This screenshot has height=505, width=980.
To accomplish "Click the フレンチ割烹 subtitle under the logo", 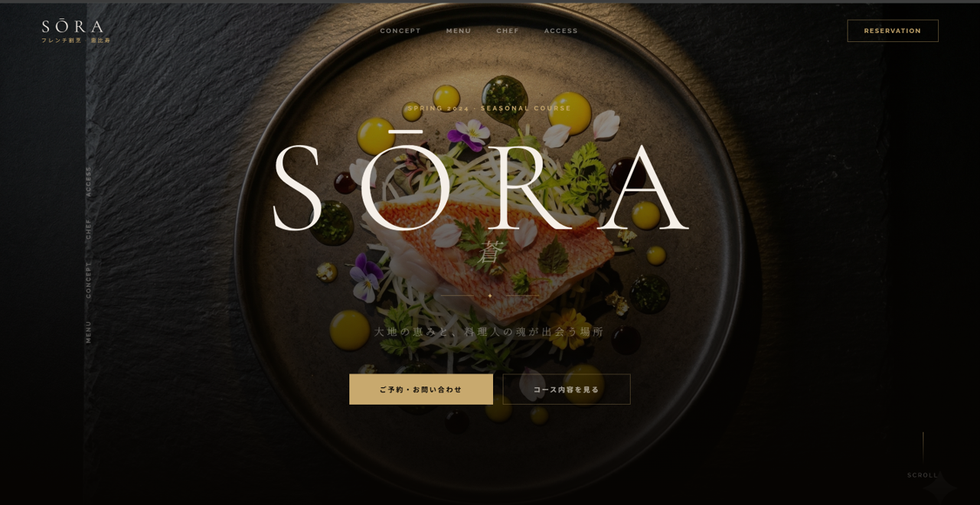I will (x=61, y=41).
